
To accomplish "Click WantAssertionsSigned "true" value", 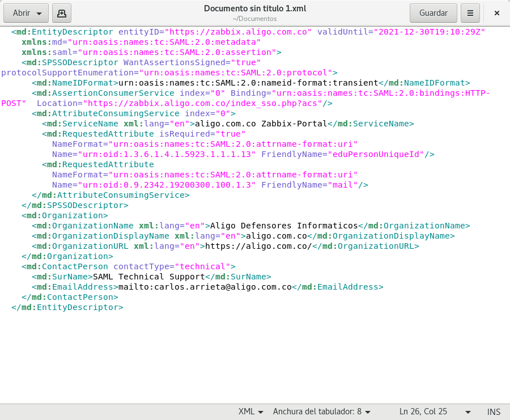I will (246, 62).
